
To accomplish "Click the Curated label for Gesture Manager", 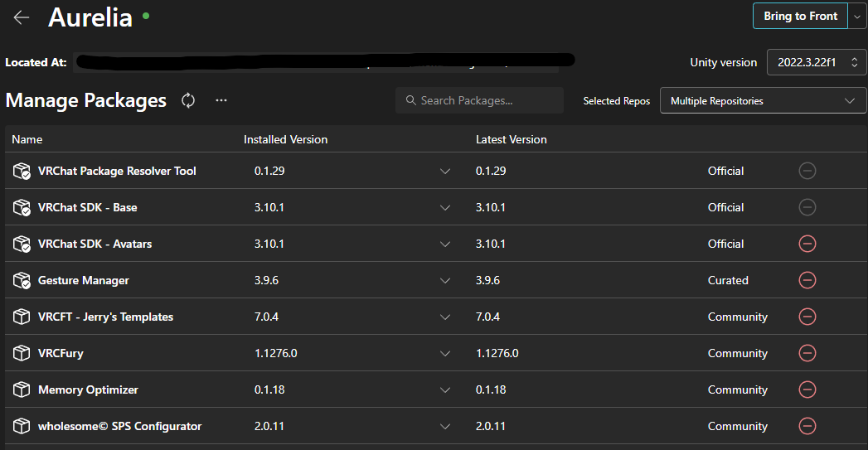I will point(728,280).
